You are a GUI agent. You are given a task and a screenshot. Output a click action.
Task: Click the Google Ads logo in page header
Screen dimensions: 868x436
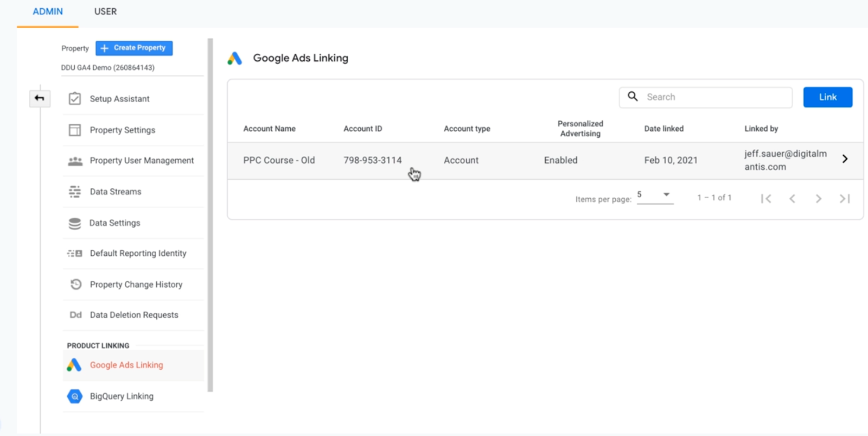[235, 58]
